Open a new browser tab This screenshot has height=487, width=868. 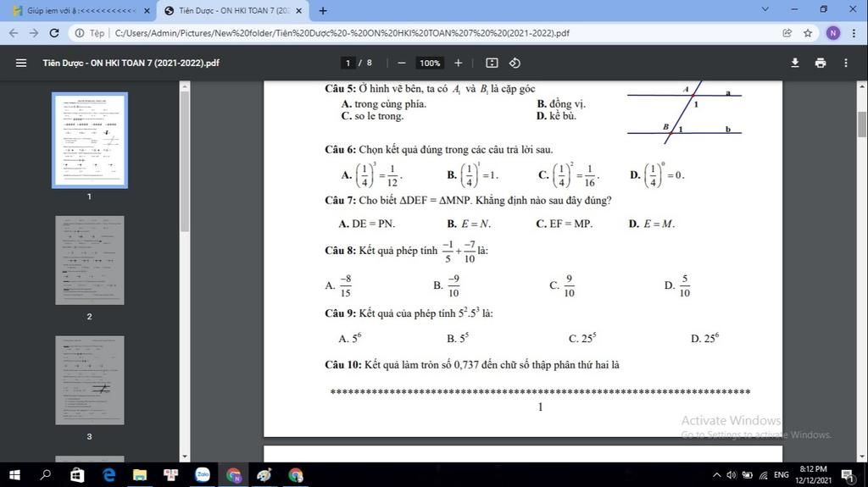point(323,10)
